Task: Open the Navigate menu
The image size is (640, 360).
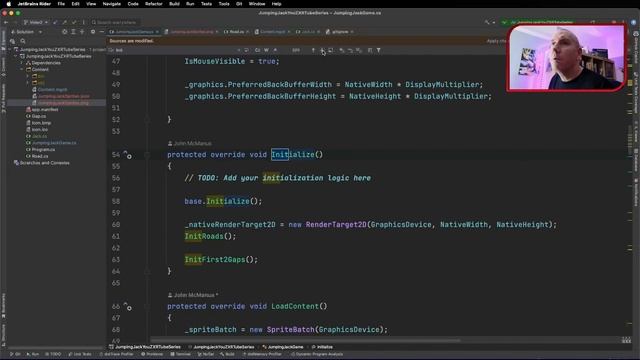Action: click(111, 4)
